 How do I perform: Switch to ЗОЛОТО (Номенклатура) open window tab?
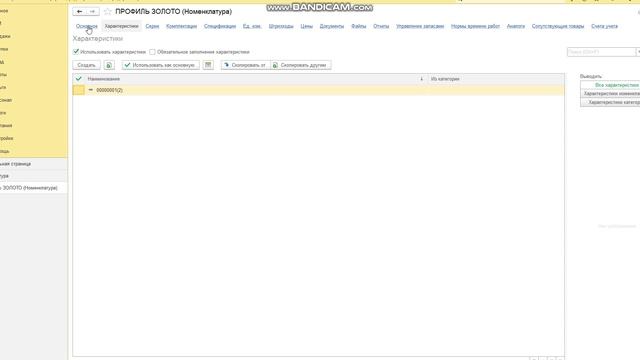pos(33,188)
